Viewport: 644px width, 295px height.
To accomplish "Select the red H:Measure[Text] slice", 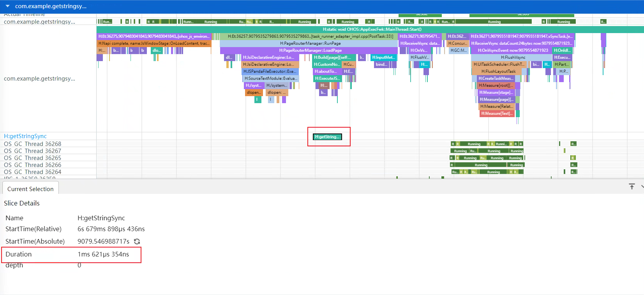I will pyautogui.click(x=497, y=114).
